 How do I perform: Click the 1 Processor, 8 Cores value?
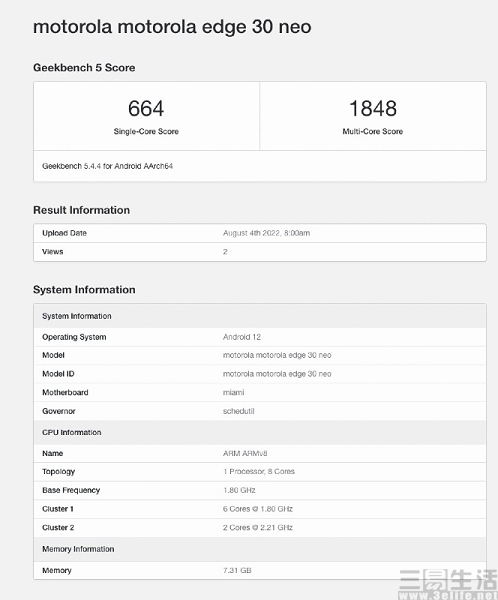[259, 472]
